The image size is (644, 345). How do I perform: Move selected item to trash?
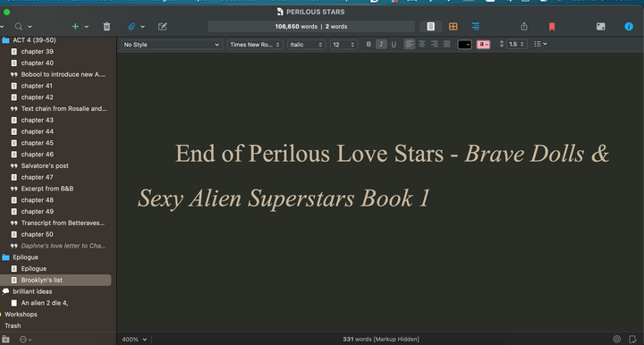pyautogui.click(x=106, y=27)
